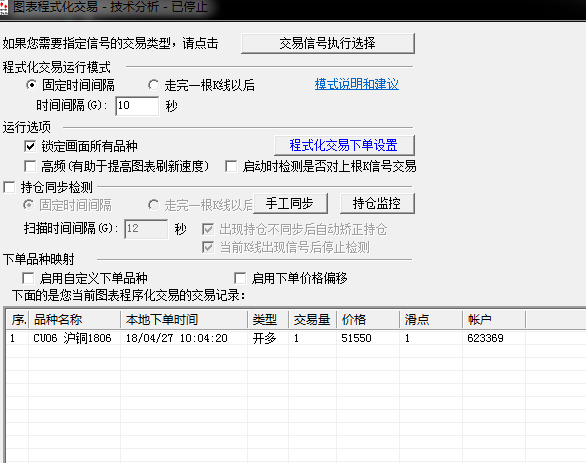The width and height of the screenshot is (586, 463).
Task: Click 持仓监控 button
Action: pos(377,204)
